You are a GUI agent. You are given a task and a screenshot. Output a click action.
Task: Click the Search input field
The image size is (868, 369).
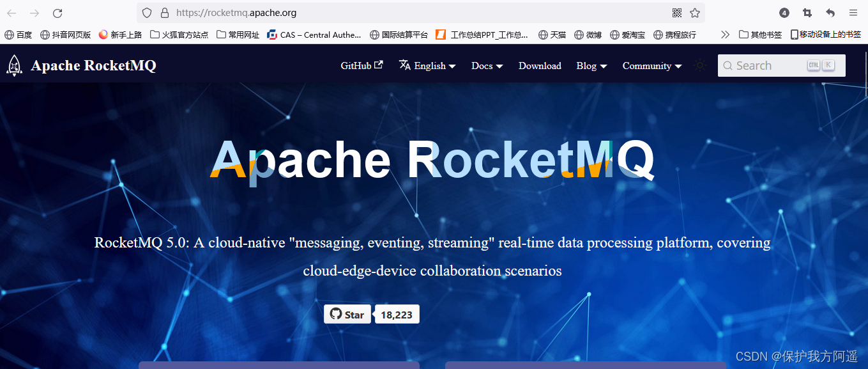pos(782,65)
